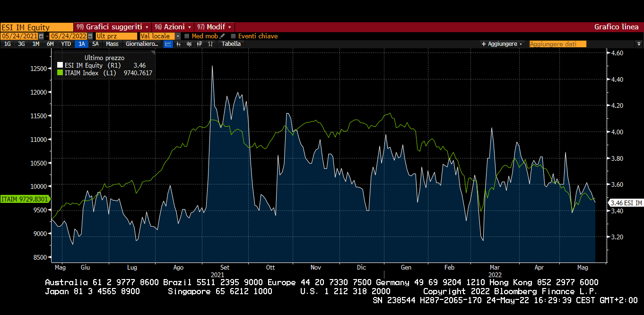The height and width of the screenshot is (315, 644).
Task: Click the 12500 left axis label
Action: point(39,69)
